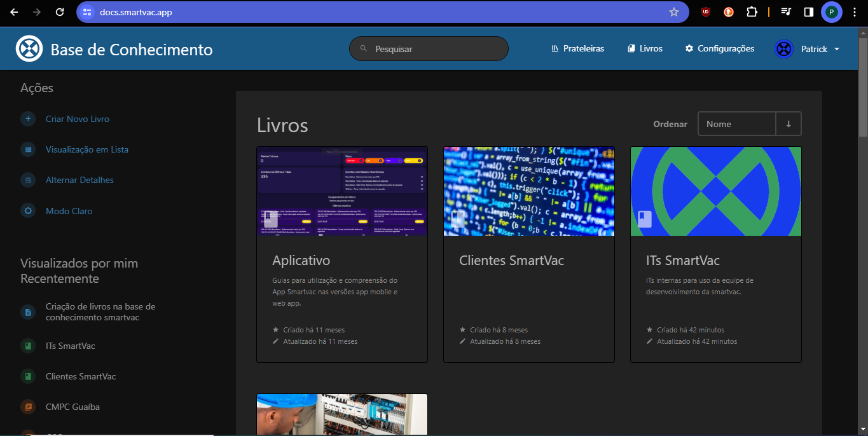The height and width of the screenshot is (436, 868).
Task: Click the SmartVac logo in header
Action: point(29,49)
